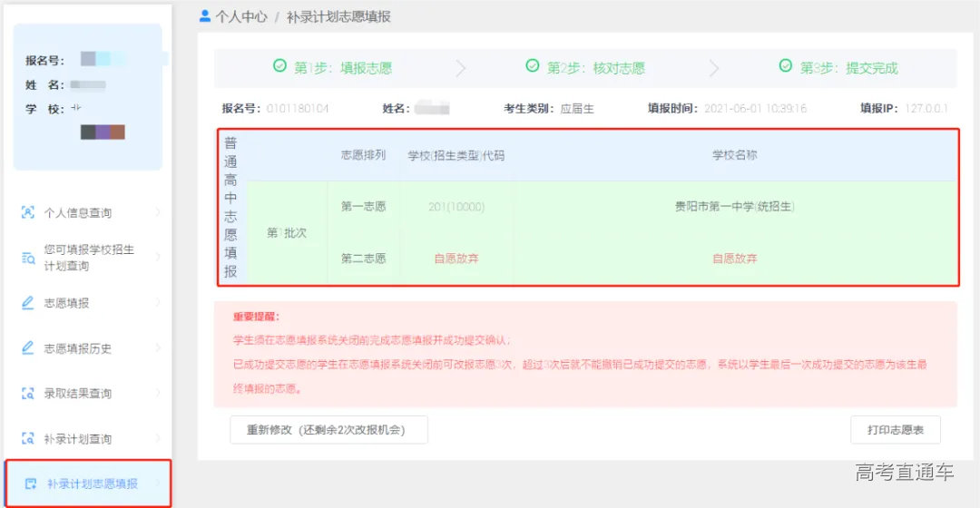Expand the 补录计划志愿填报 chevron
This screenshot has height=508, width=980.
point(158,483)
